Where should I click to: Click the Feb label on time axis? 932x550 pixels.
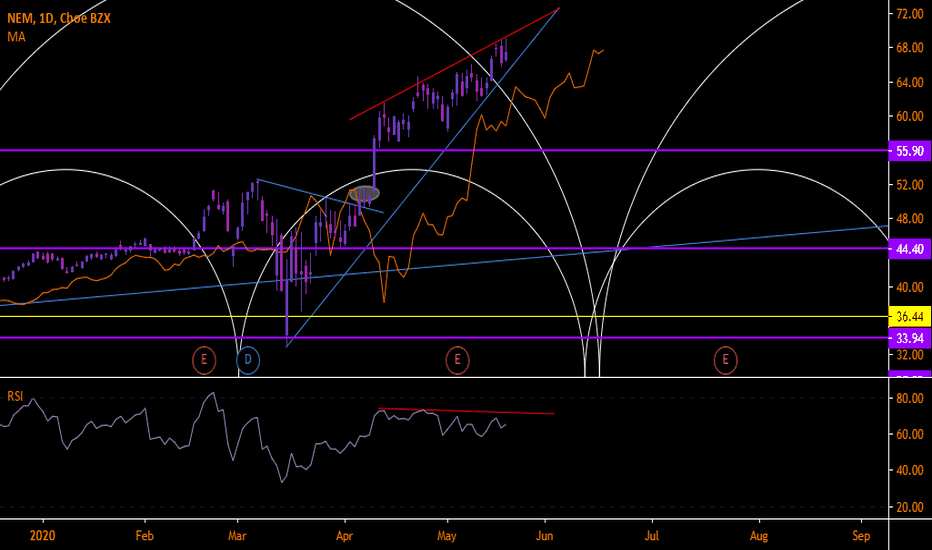tap(144, 536)
